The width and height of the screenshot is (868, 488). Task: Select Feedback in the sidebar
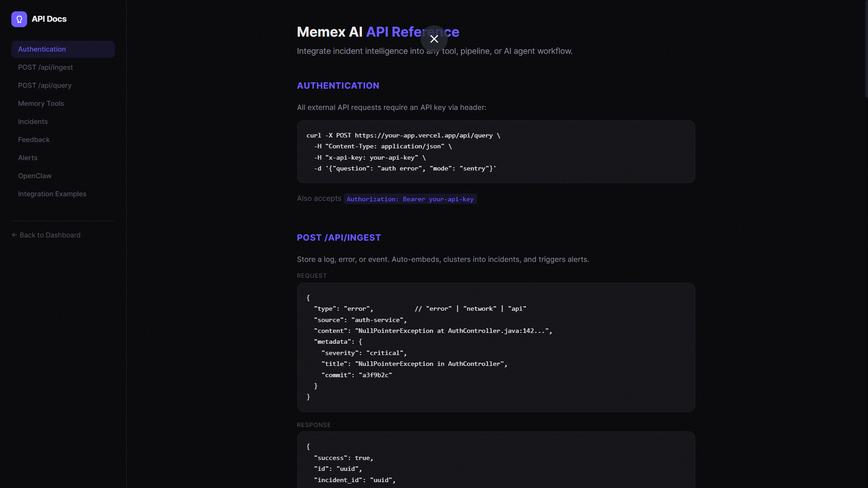click(x=63, y=140)
